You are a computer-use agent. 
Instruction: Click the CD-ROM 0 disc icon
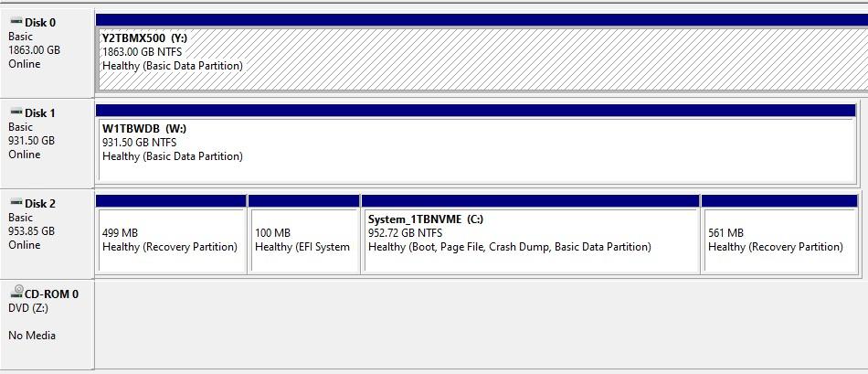(x=17, y=292)
